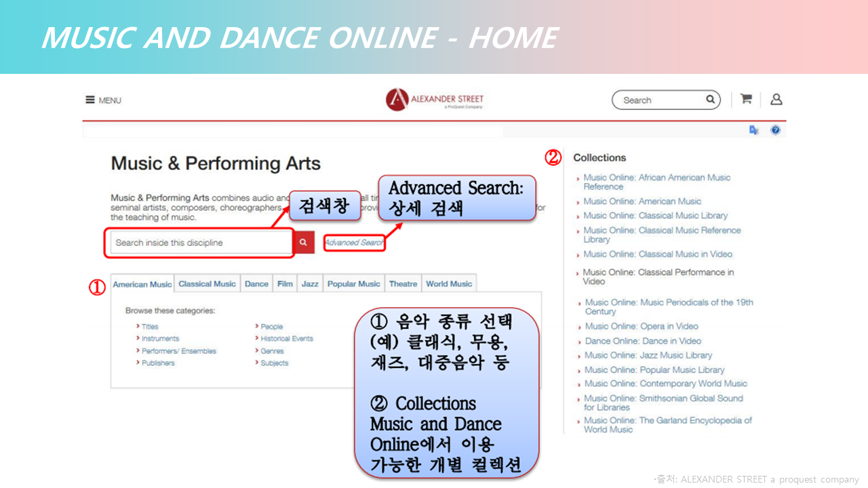Open the hamburger MENU button
The height and width of the screenshot is (488, 868).
(x=103, y=100)
